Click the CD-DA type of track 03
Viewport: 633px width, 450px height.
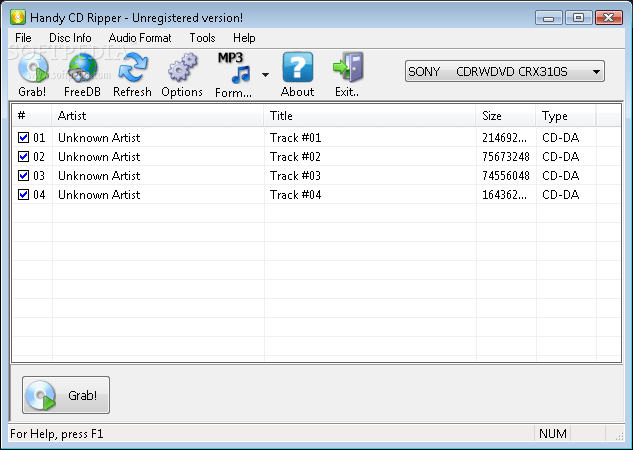coord(561,176)
